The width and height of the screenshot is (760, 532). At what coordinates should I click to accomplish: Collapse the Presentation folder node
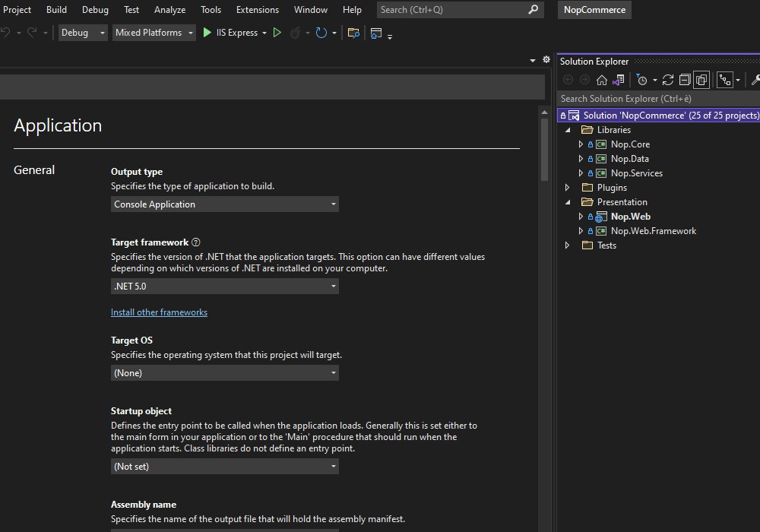(568, 202)
